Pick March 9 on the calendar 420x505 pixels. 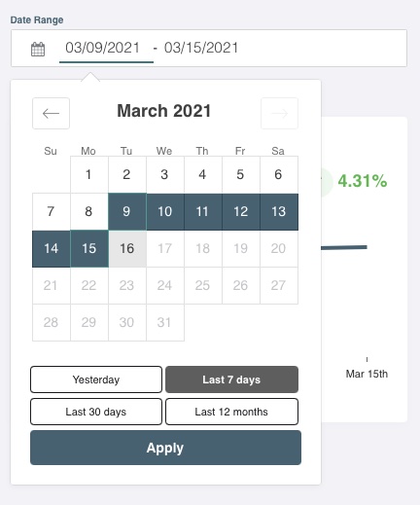[127, 212]
